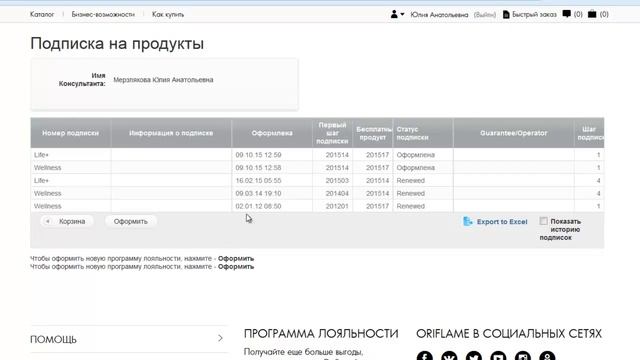The image size is (640, 360).
Task: Click the Export to Excel icon
Action: pos(468,221)
